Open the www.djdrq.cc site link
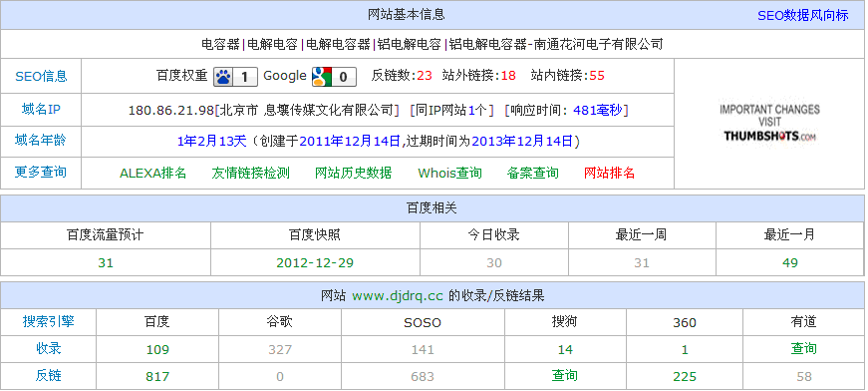The height and width of the screenshot is (391, 868). coord(398,295)
